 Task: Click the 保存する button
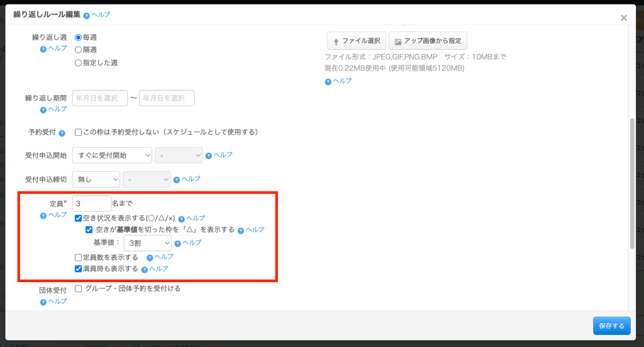point(611,326)
